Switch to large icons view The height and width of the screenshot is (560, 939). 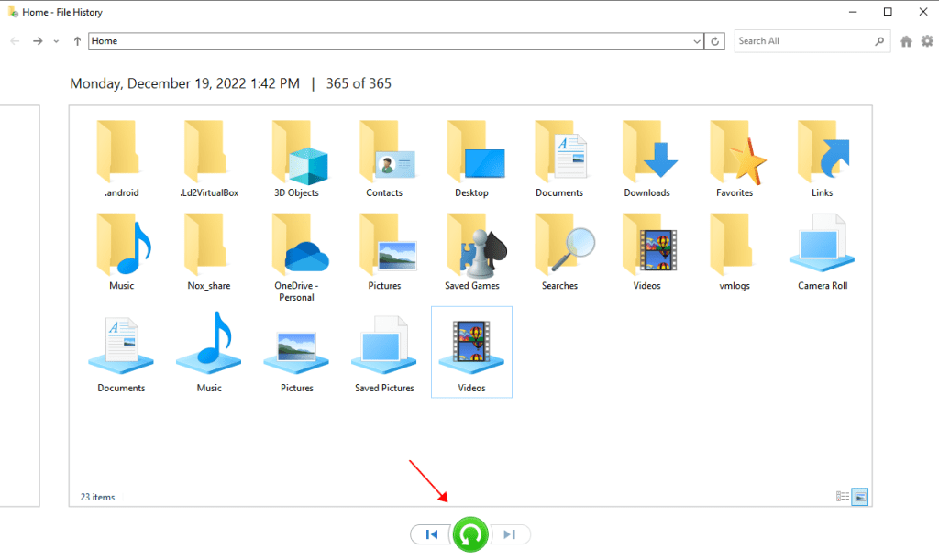(x=860, y=497)
